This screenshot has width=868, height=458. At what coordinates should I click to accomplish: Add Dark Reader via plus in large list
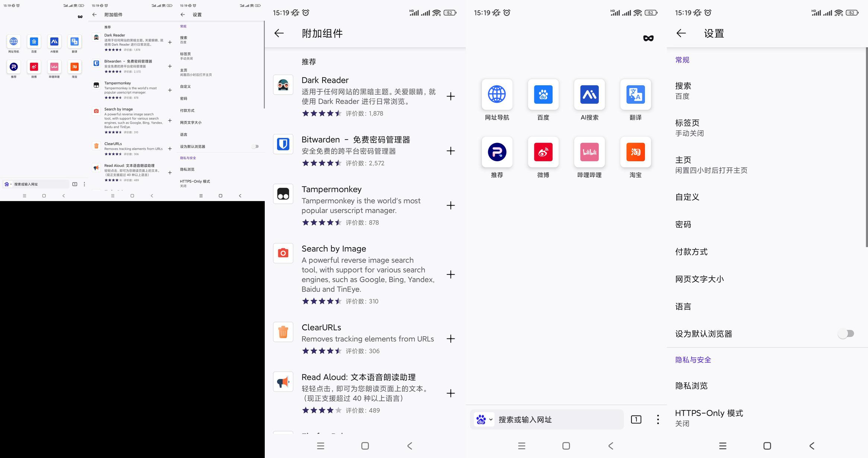pyautogui.click(x=451, y=96)
